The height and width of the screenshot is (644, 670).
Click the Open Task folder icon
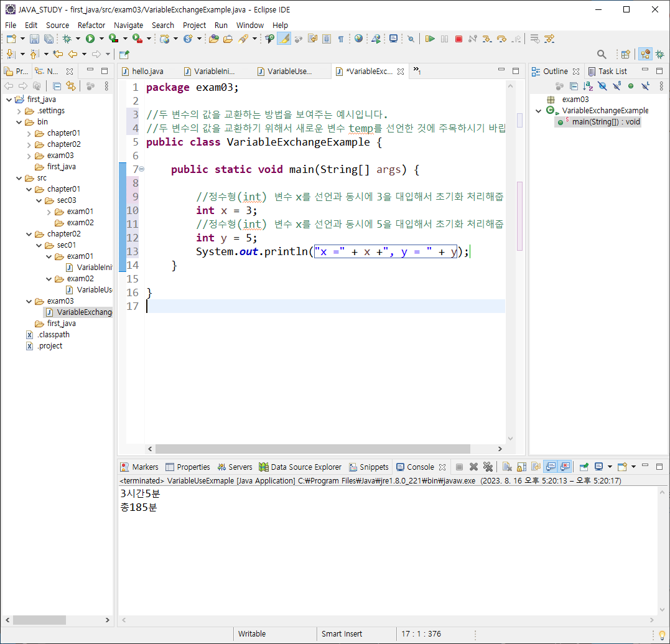pyautogui.click(x=228, y=39)
